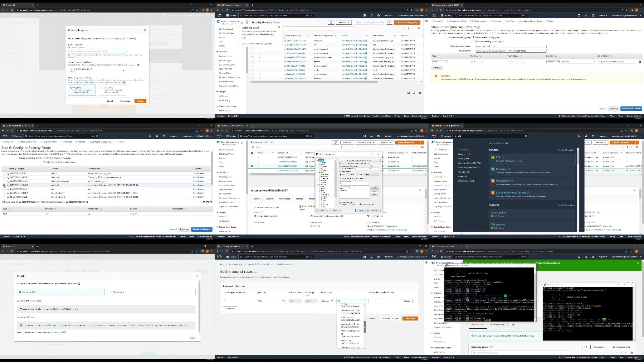Switch to Security tab in instance details
Image resolution: width=644 pixels, height=362 pixels.
[269, 199]
